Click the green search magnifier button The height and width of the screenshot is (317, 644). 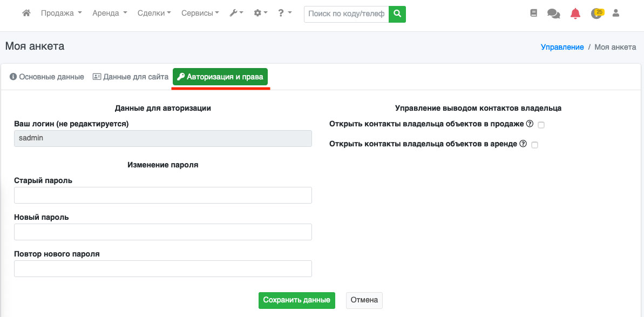tap(397, 14)
